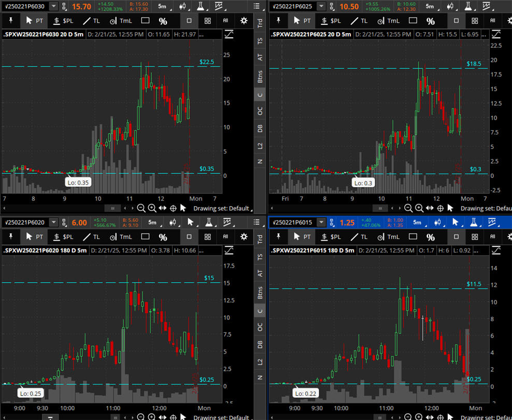Open the studies flask icon on P6030 chart

coord(201,6)
